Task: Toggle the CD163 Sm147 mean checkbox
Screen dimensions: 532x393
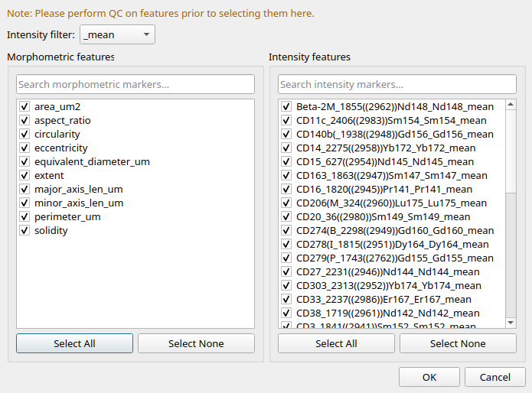Action: pyautogui.click(x=286, y=176)
